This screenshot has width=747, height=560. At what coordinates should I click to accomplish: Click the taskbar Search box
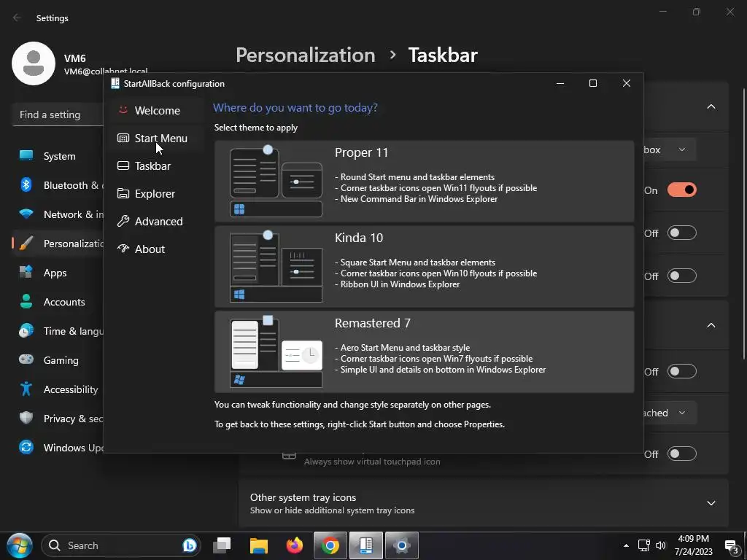[x=121, y=545]
